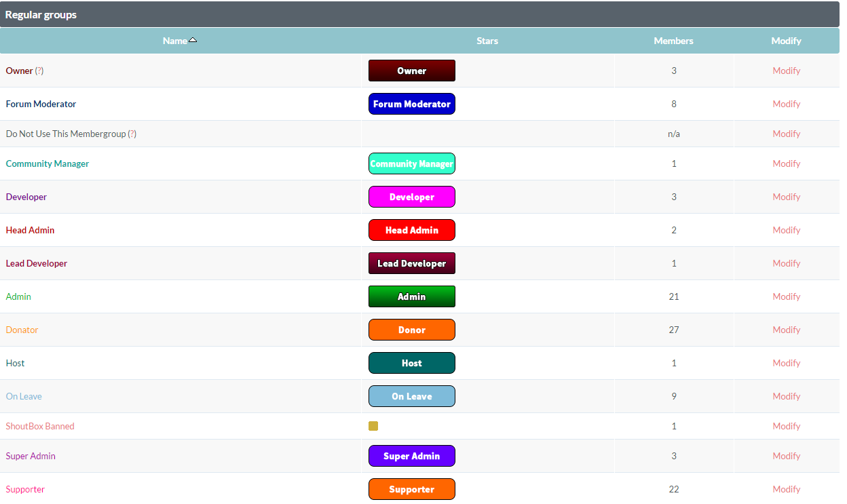Sort the table by Stars column
The width and height of the screenshot is (847, 504).
tap(487, 41)
